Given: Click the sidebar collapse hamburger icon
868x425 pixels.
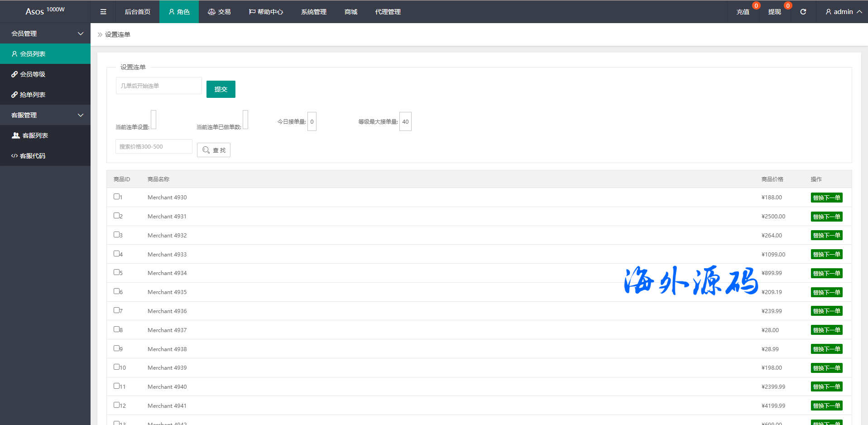Looking at the screenshot, I should (x=103, y=12).
